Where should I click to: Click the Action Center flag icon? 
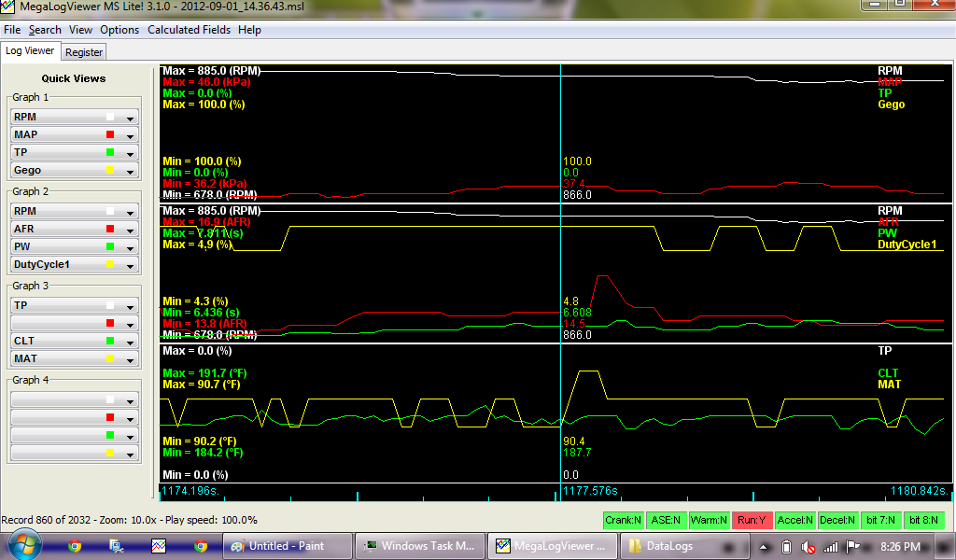click(x=851, y=547)
